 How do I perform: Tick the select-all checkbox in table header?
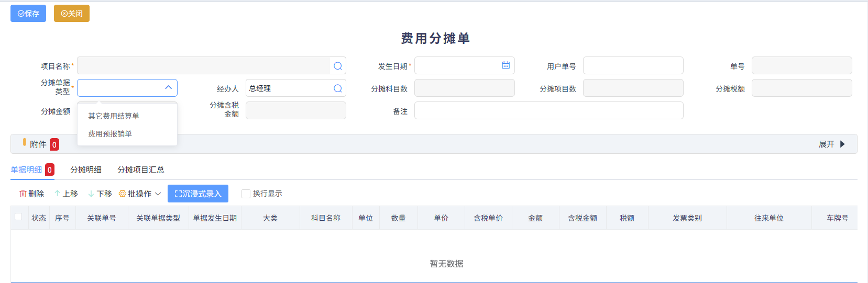[x=18, y=217]
